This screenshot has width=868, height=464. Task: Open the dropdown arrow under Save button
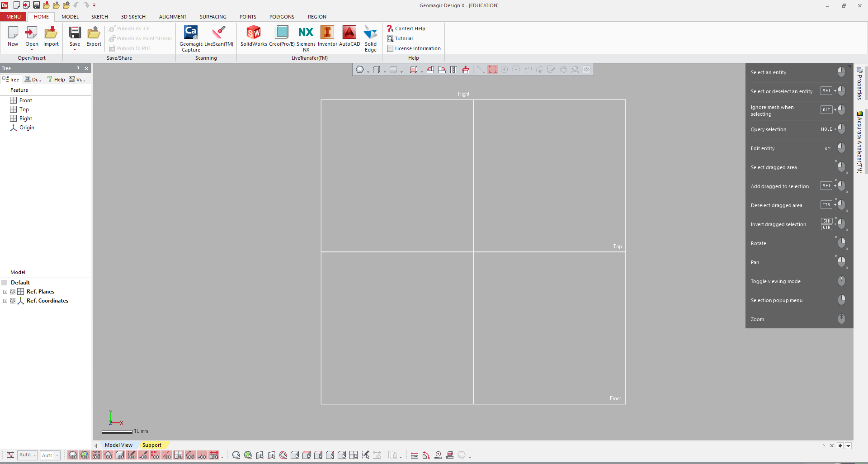[75, 50]
